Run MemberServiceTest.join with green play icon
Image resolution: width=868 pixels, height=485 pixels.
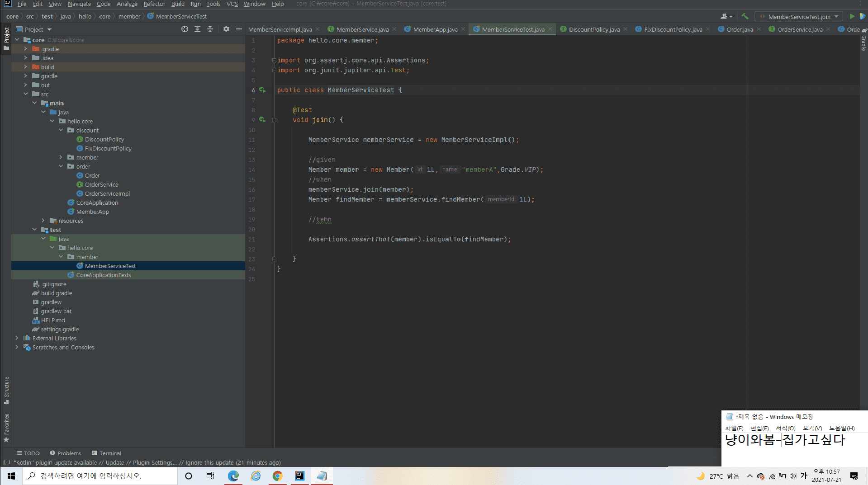(852, 16)
